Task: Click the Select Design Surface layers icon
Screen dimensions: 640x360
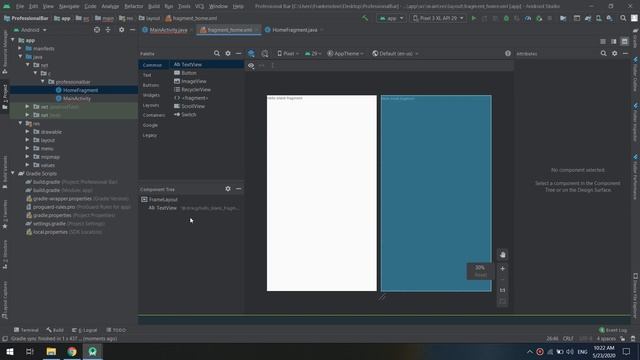Action: (x=251, y=53)
